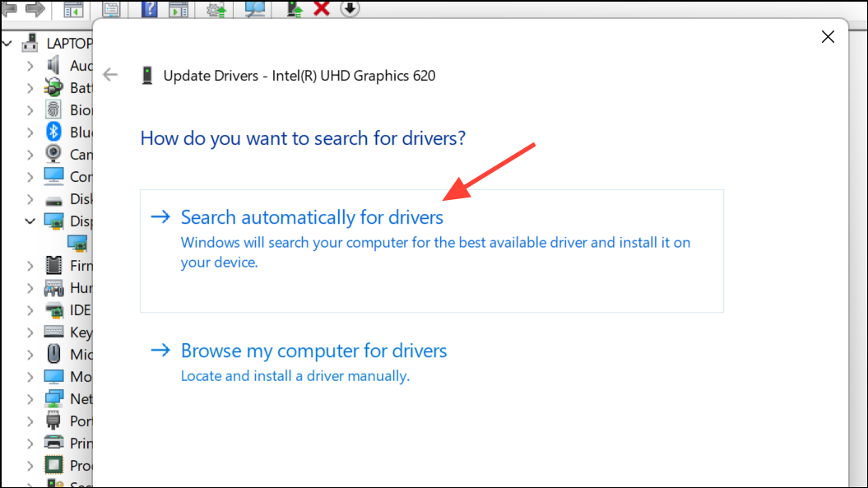This screenshot has height=488, width=868.
Task: Expand the Bluetooth category
Action: pyautogui.click(x=30, y=132)
